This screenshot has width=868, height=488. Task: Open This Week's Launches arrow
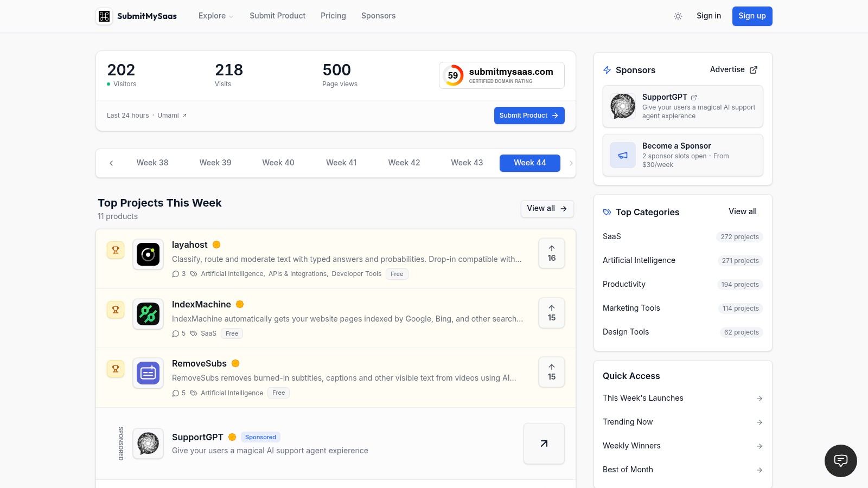759,399
